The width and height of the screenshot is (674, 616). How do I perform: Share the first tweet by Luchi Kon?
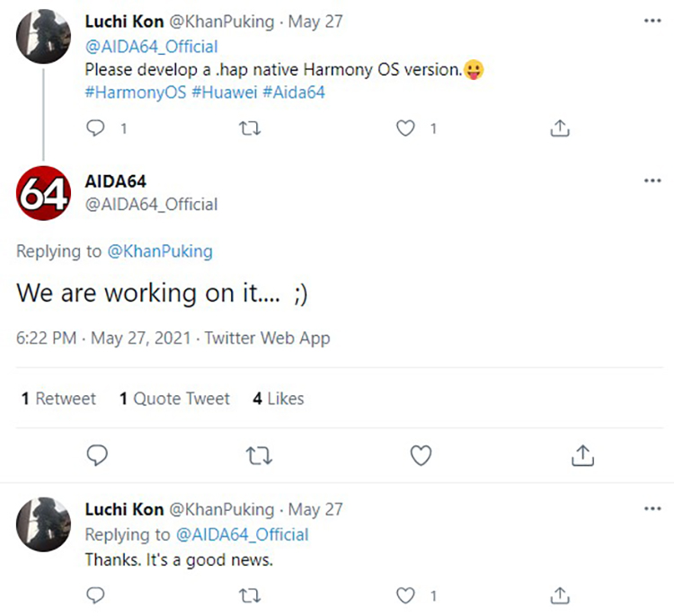pyautogui.click(x=560, y=128)
